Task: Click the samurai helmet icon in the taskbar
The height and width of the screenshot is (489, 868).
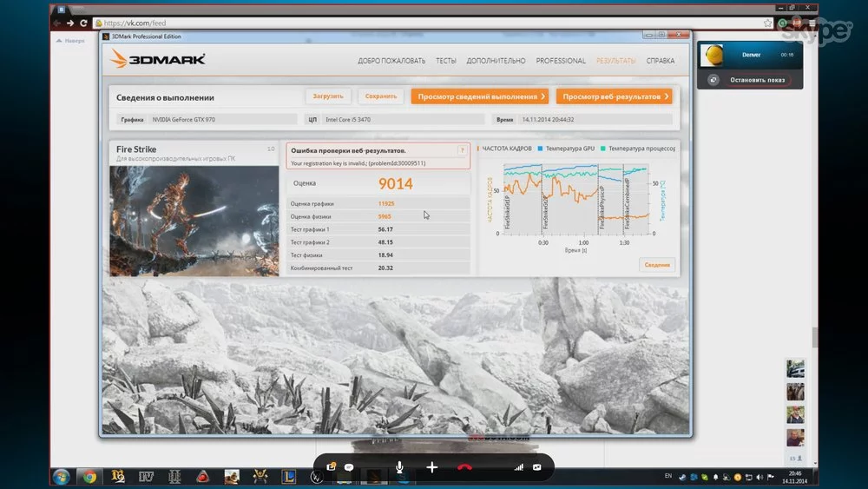Action: pyautogui.click(x=260, y=477)
